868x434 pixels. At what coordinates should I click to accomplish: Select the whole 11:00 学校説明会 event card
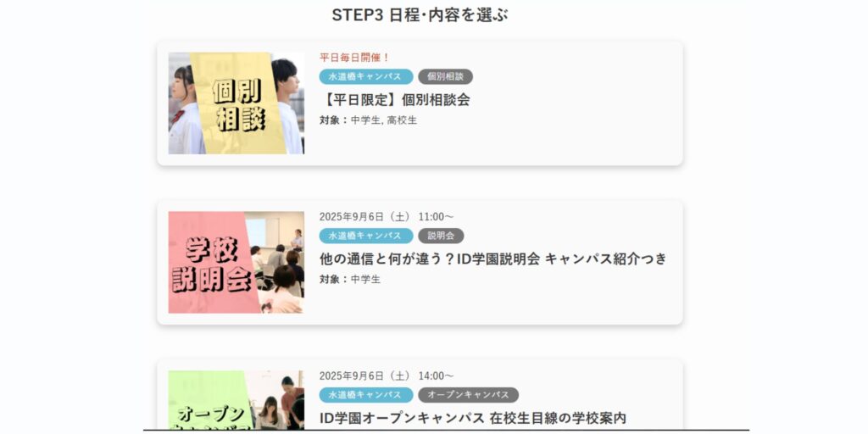tap(420, 263)
